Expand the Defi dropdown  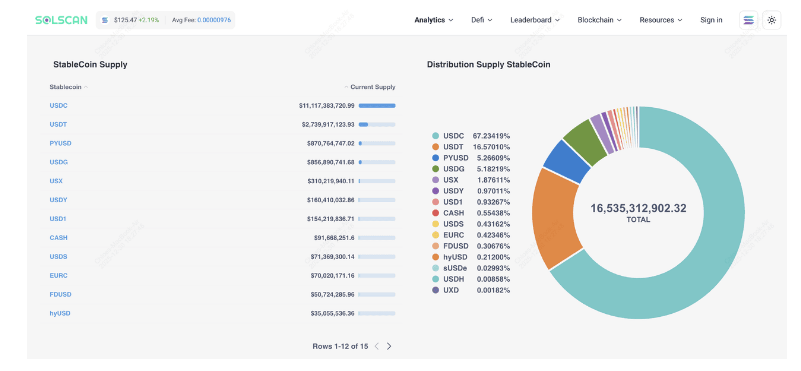pyautogui.click(x=482, y=20)
